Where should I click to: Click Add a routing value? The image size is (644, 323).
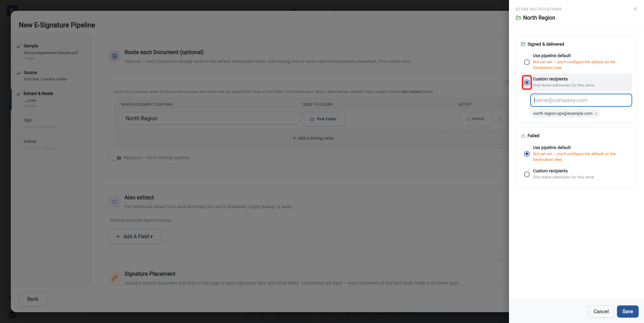pyautogui.click(x=313, y=138)
